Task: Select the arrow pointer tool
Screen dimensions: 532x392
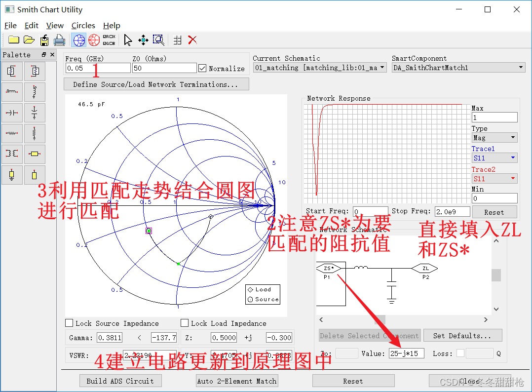Action: tap(127, 40)
